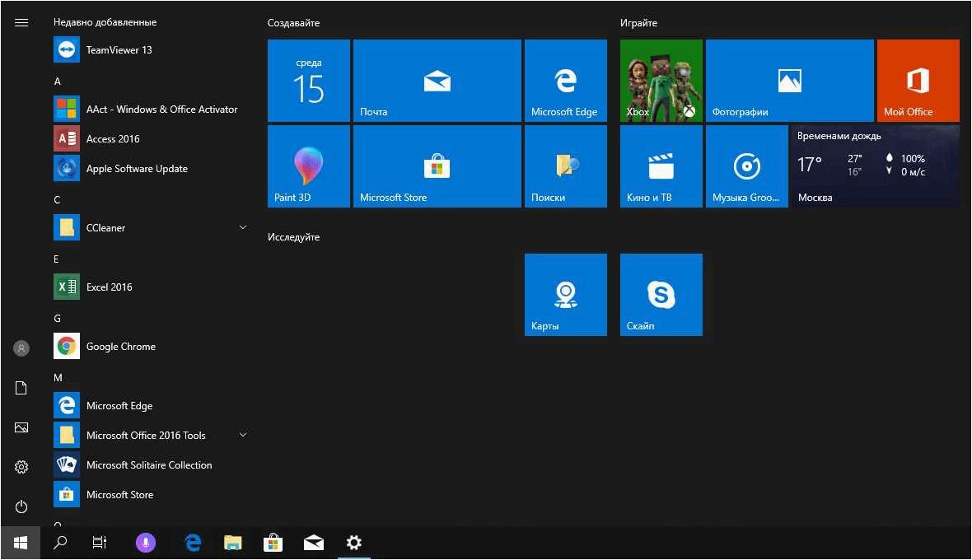Expand the CCleaner folder chevron
The height and width of the screenshot is (560, 972).
tap(243, 227)
